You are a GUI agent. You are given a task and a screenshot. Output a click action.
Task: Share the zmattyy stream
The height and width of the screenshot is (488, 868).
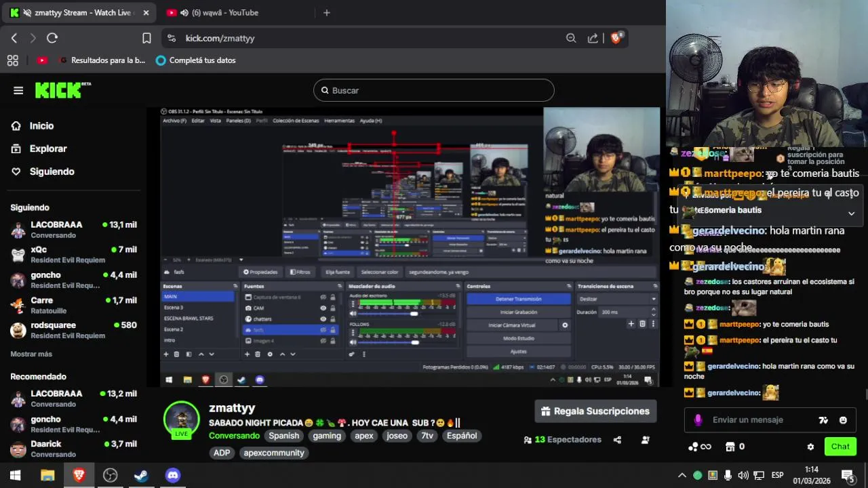point(617,440)
